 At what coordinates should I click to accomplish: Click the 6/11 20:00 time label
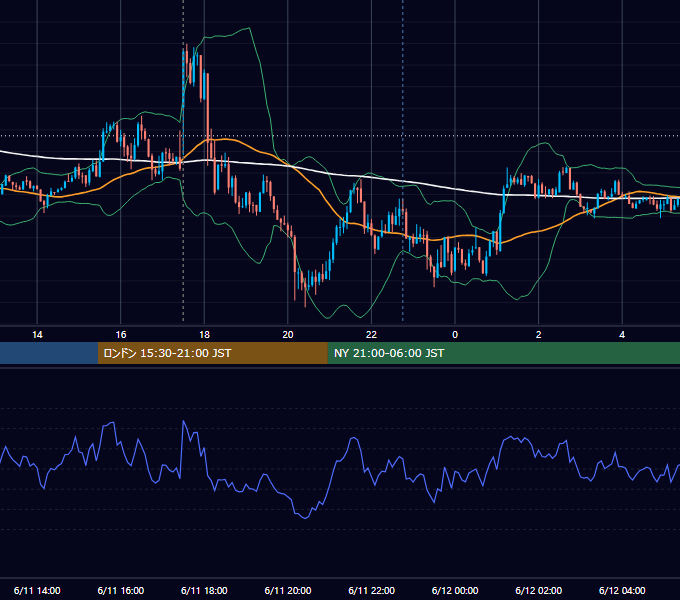(288, 590)
